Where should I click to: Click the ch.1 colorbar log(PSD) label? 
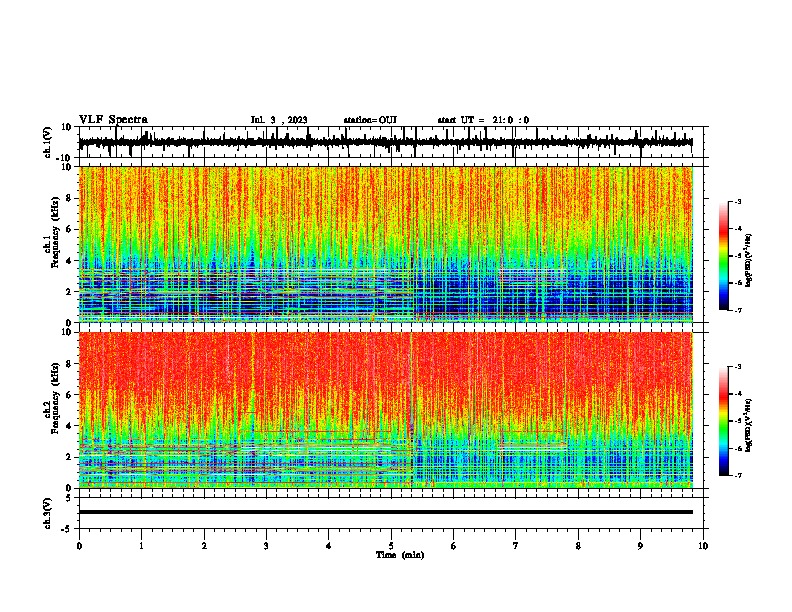749,261
